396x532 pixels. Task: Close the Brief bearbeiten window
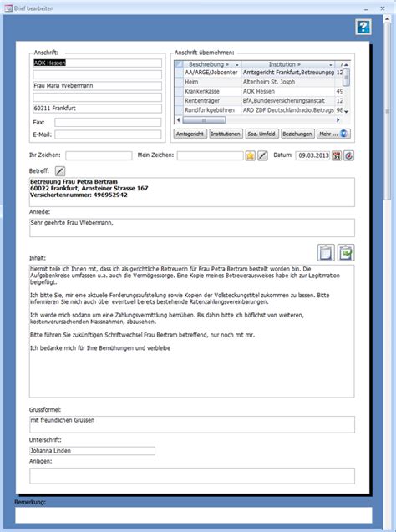click(383, 8)
